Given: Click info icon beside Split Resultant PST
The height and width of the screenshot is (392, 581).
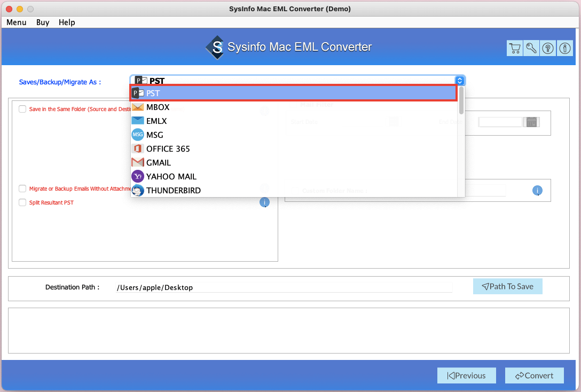Looking at the screenshot, I should point(264,202).
